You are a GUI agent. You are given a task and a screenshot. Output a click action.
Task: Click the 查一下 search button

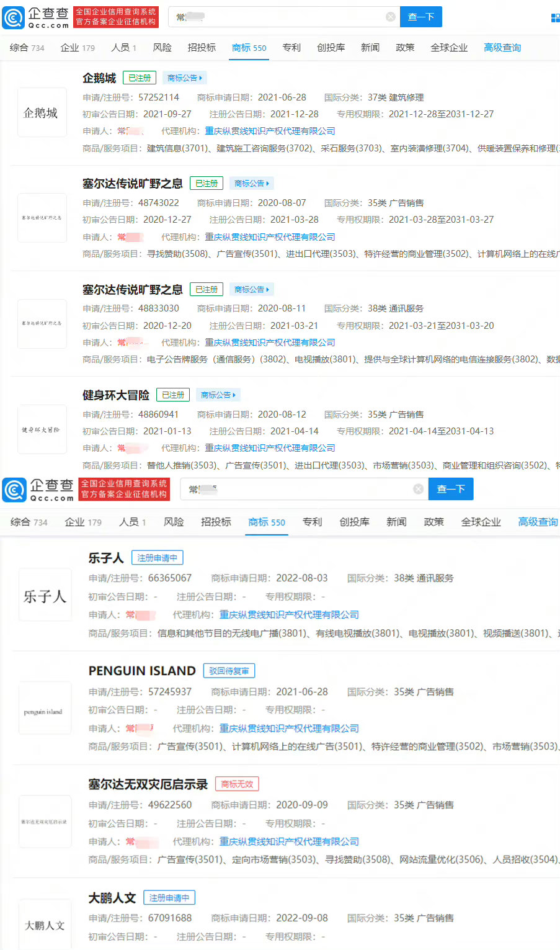click(x=421, y=17)
